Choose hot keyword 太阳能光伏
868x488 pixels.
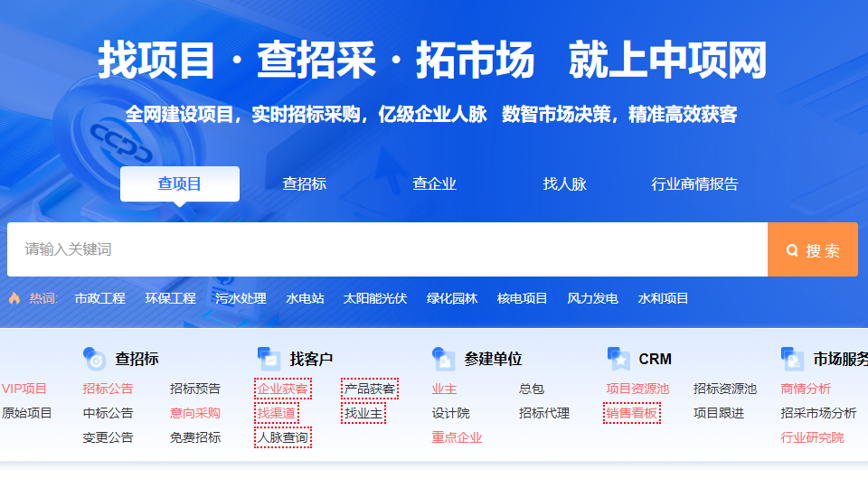tap(375, 298)
